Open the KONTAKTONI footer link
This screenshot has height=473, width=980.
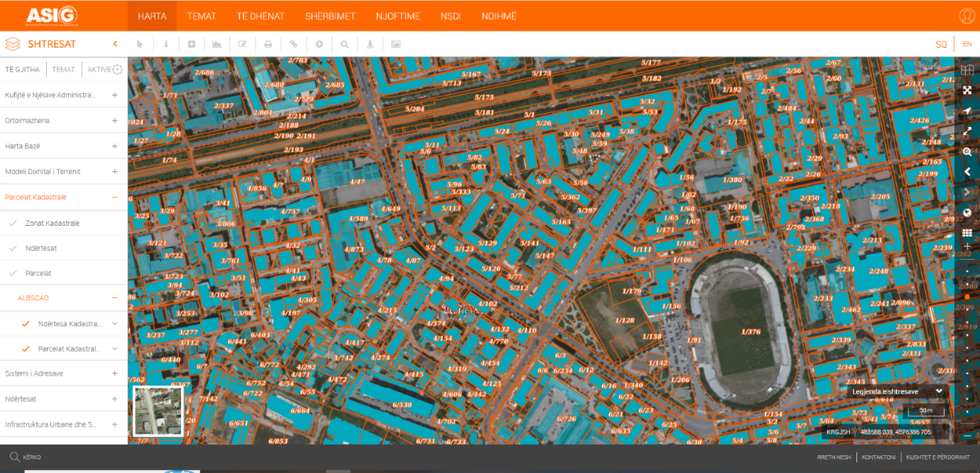[878, 457]
